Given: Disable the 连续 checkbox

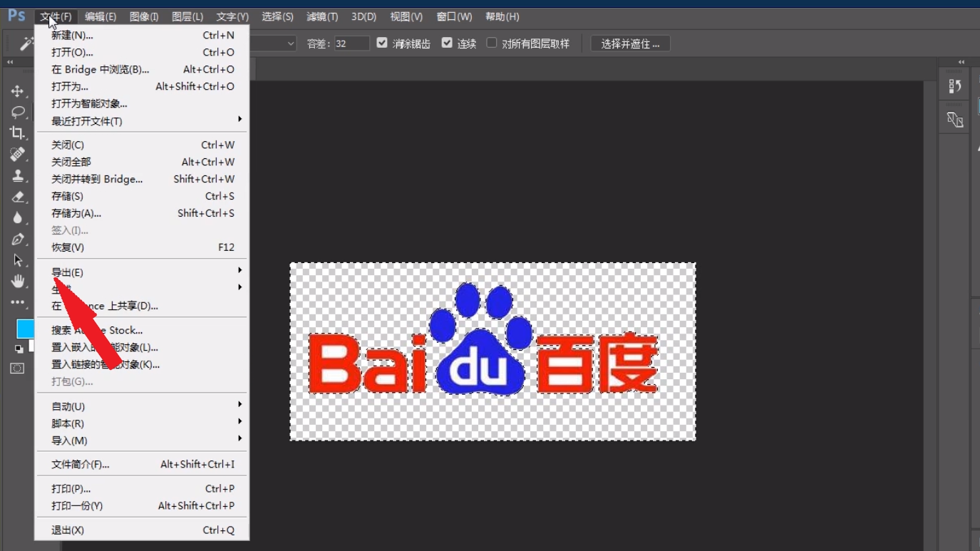Looking at the screenshot, I should click(x=448, y=43).
